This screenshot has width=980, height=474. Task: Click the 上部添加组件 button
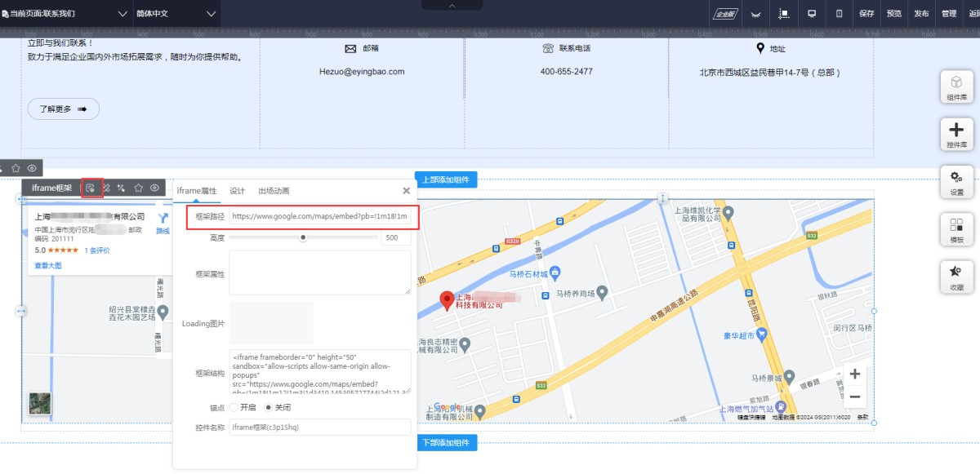pyautogui.click(x=446, y=179)
